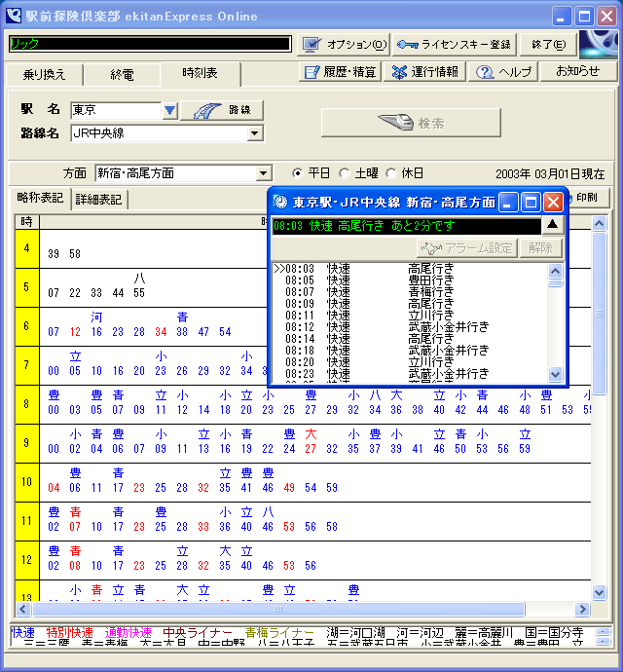Select the 平日 radio button
The image size is (623, 672).
click(x=297, y=173)
